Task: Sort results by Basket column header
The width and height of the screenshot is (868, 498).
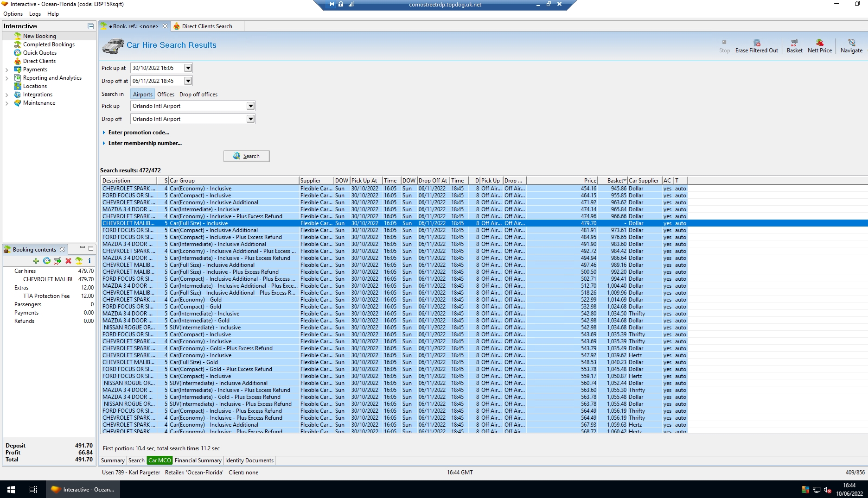Action: pyautogui.click(x=613, y=181)
